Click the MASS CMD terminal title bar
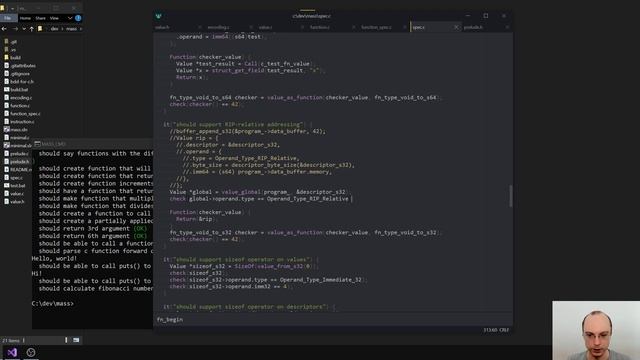 pyautogui.click(x=93, y=144)
